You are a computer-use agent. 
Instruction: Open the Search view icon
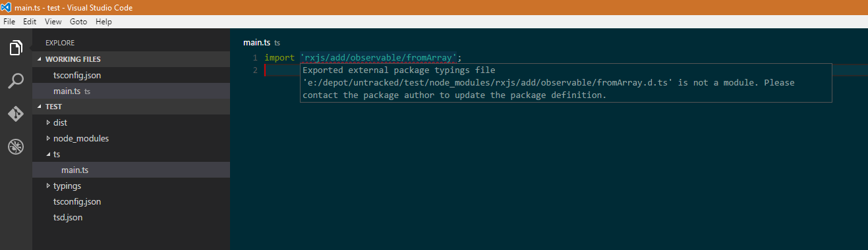[16, 82]
